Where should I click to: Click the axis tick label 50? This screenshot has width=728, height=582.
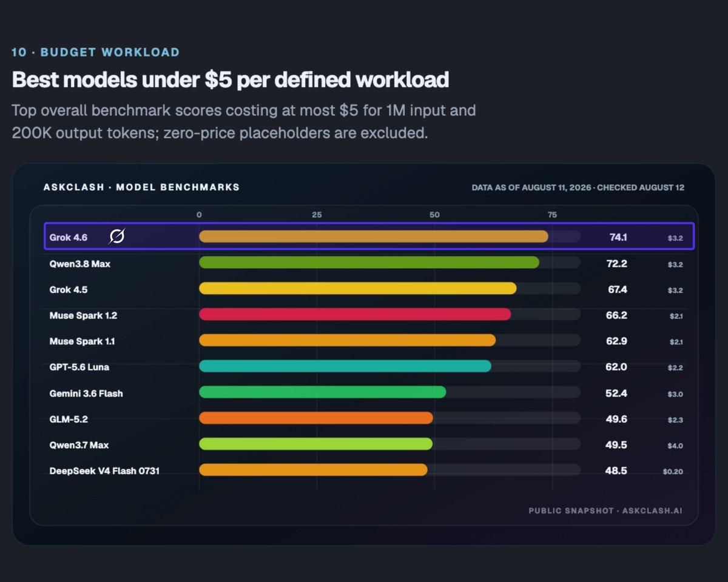coord(434,215)
